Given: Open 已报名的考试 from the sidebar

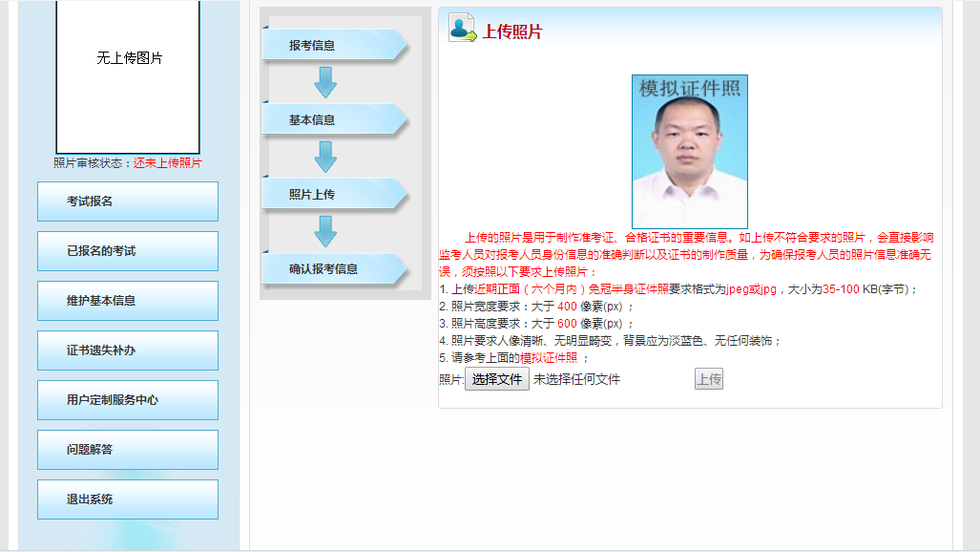Looking at the screenshot, I should (127, 250).
